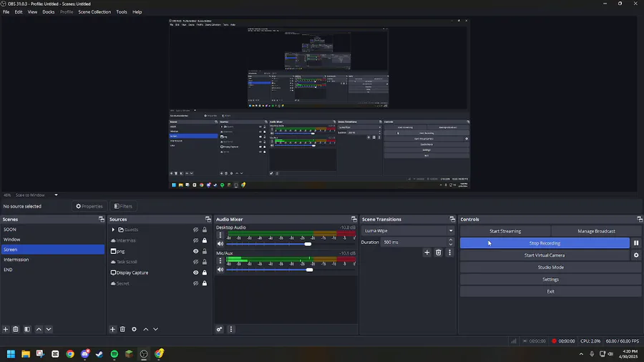Open the Scene Collection menu
644x362 pixels.
coord(94,12)
